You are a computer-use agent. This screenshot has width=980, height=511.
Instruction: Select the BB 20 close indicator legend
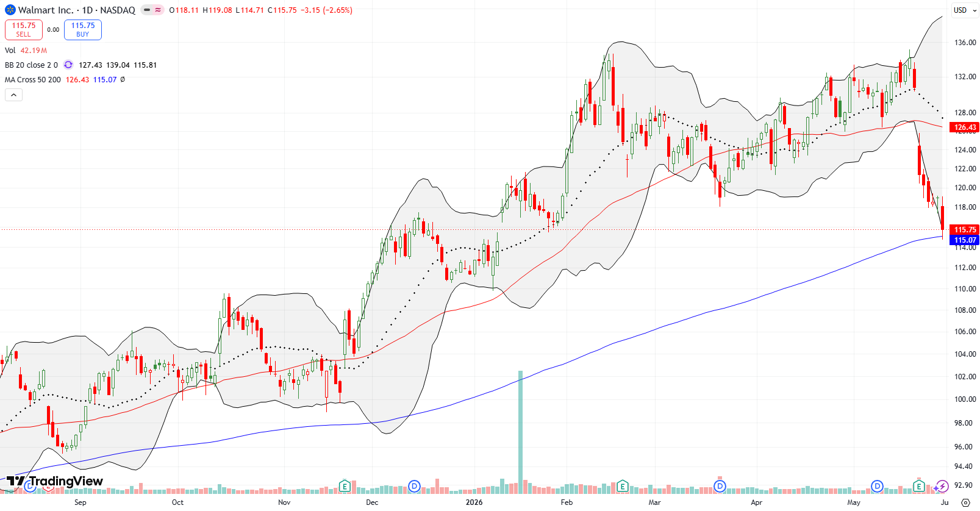click(31, 65)
